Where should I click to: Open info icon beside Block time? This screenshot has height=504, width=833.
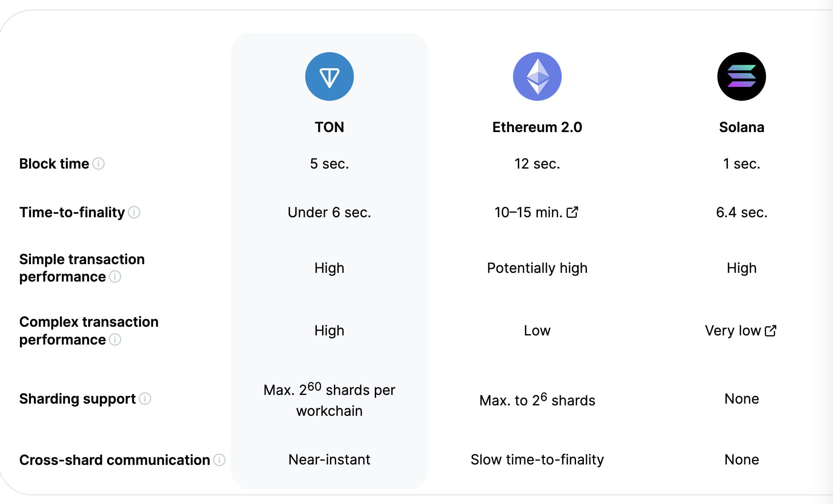pos(99,163)
